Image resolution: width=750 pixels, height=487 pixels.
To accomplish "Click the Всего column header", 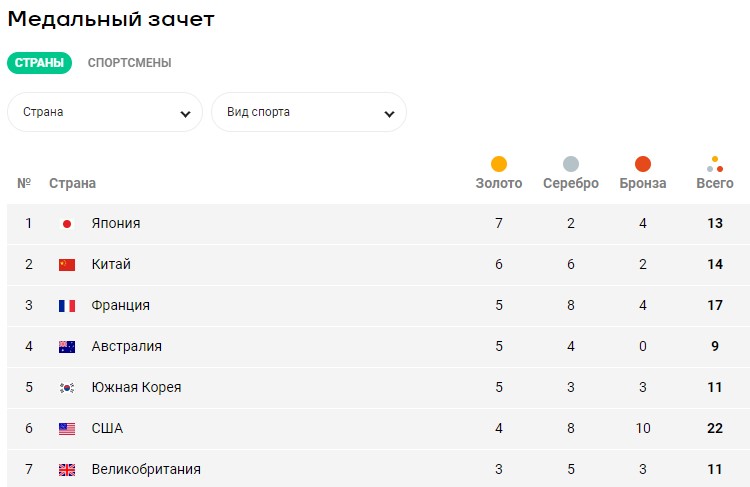I will click(x=715, y=184).
